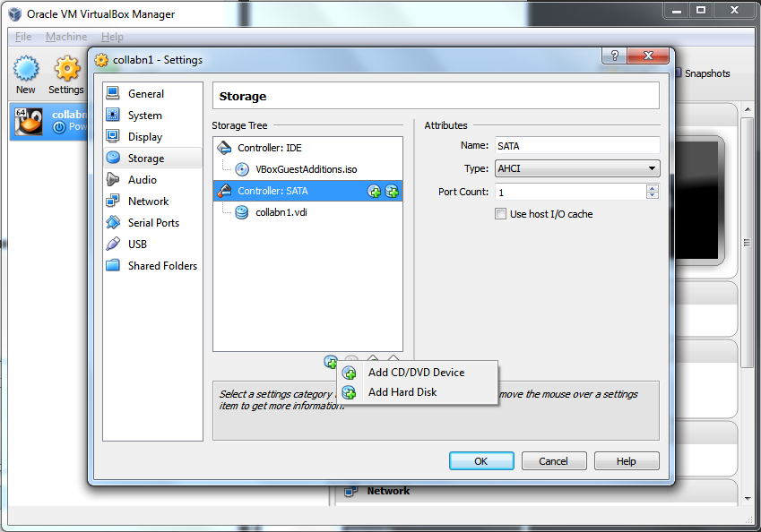Select Controller: IDE in storage tree

coord(270,148)
